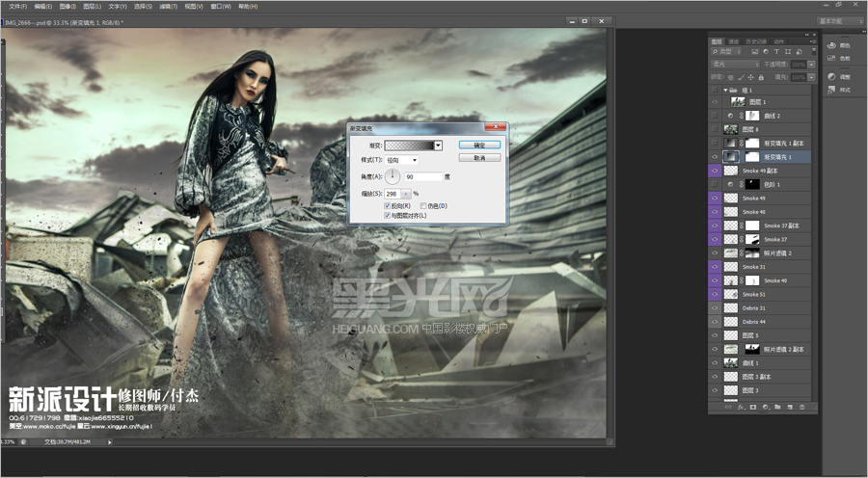Hide the Debris 31 layer
The width and height of the screenshot is (868, 478).
[x=716, y=308]
